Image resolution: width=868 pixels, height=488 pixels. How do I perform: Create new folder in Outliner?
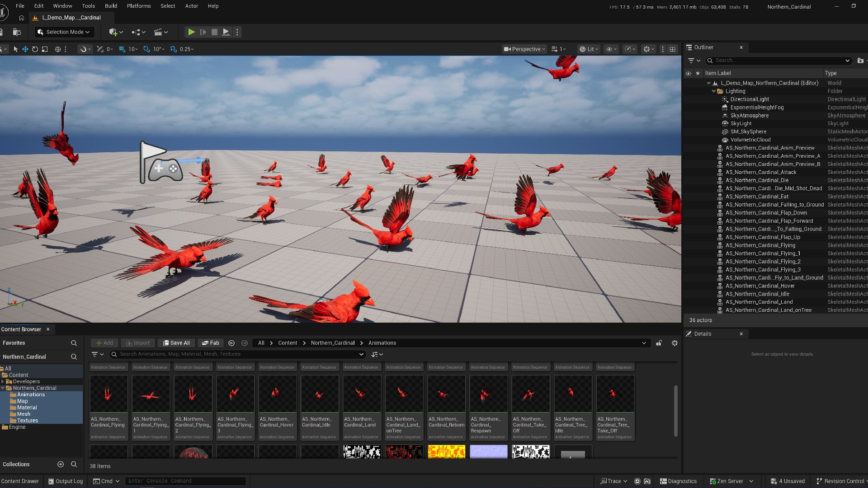(x=860, y=61)
